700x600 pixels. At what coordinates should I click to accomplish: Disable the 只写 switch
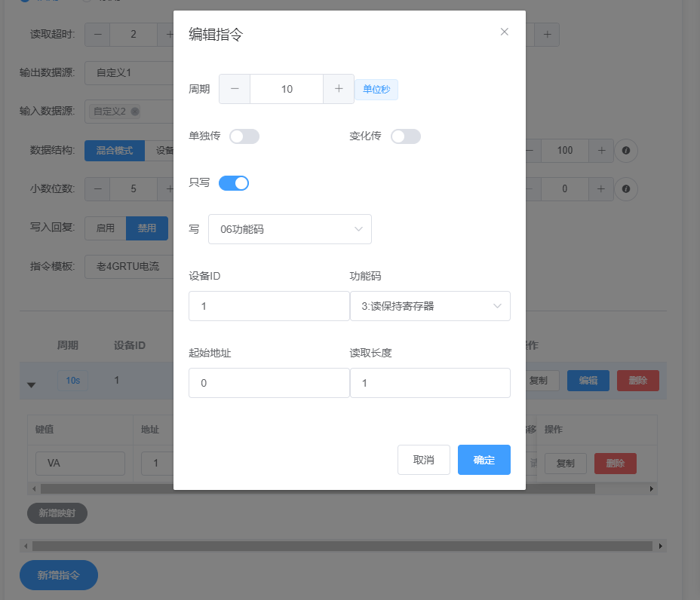tap(234, 183)
